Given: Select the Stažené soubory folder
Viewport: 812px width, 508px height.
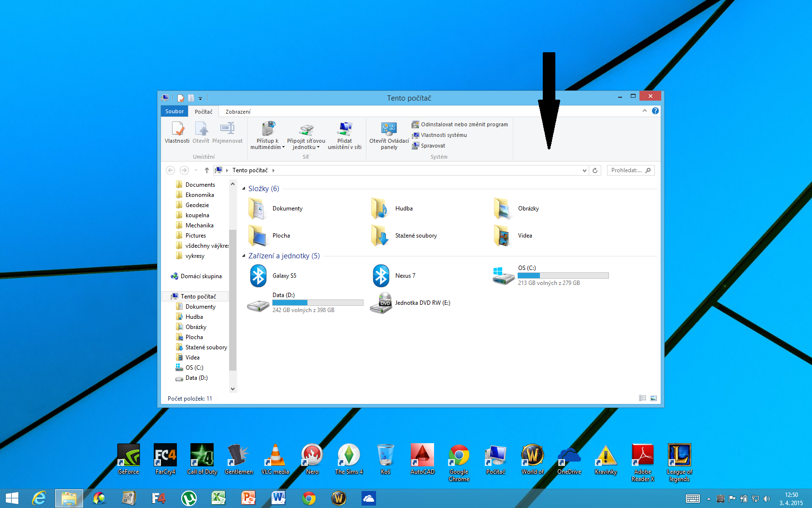Looking at the screenshot, I should tap(405, 236).
